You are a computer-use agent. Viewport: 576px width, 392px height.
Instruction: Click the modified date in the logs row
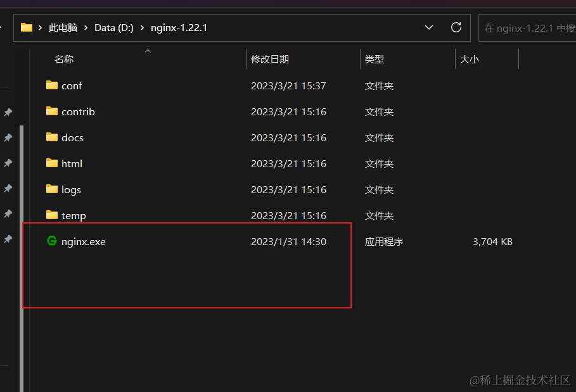(288, 190)
